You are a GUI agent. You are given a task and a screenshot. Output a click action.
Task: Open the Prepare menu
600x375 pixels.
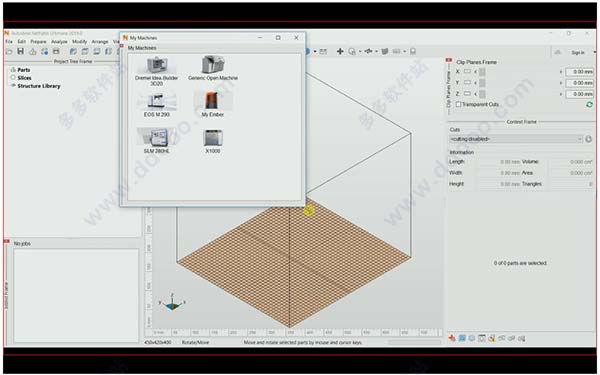point(38,41)
